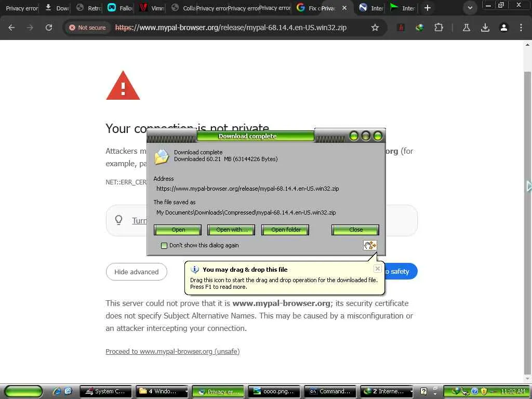Switch to Command... taskbar window
Viewport: 532px width, 399px height.
pyautogui.click(x=330, y=391)
